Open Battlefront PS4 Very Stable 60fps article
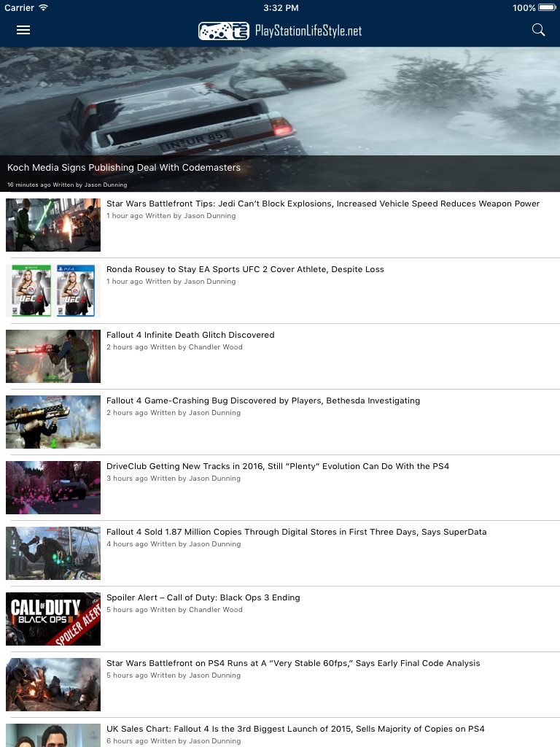Image resolution: width=560 pixels, height=747 pixels. point(293,664)
